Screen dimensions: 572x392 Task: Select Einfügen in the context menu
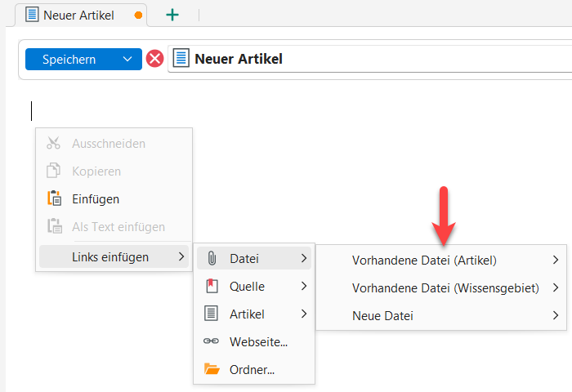tap(96, 198)
